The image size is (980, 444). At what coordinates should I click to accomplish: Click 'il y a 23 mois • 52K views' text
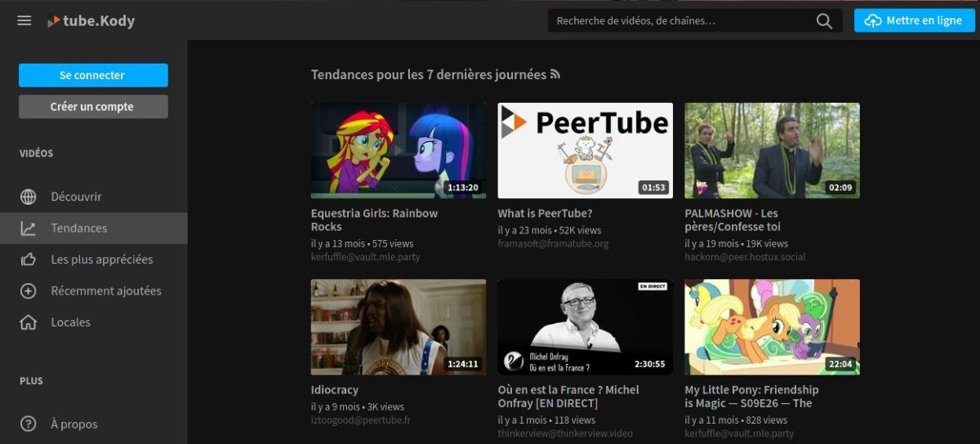tap(550, 231)
